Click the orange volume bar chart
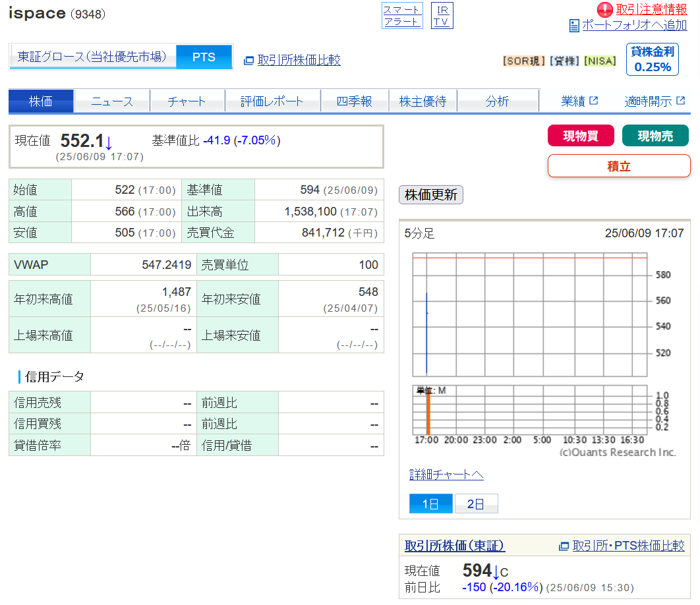 529,410
